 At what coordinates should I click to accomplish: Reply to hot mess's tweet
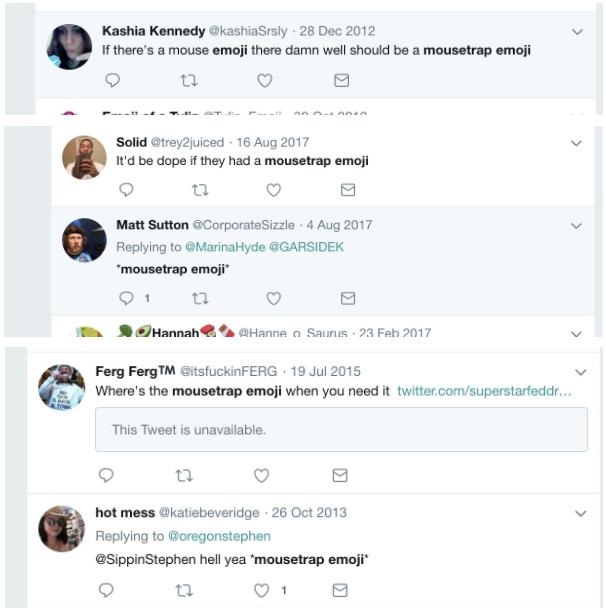coord(107,590)
